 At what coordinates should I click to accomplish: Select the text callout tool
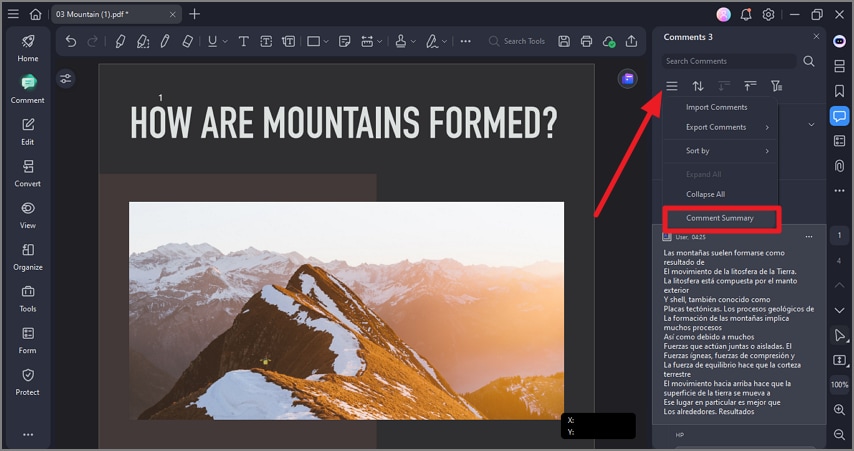click(288, 41)
